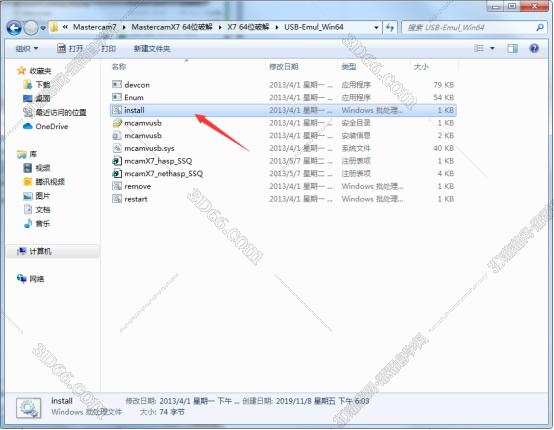554x430 pixels.
Task: Click the Forward navigation arrow button
Action: point(31,28)
